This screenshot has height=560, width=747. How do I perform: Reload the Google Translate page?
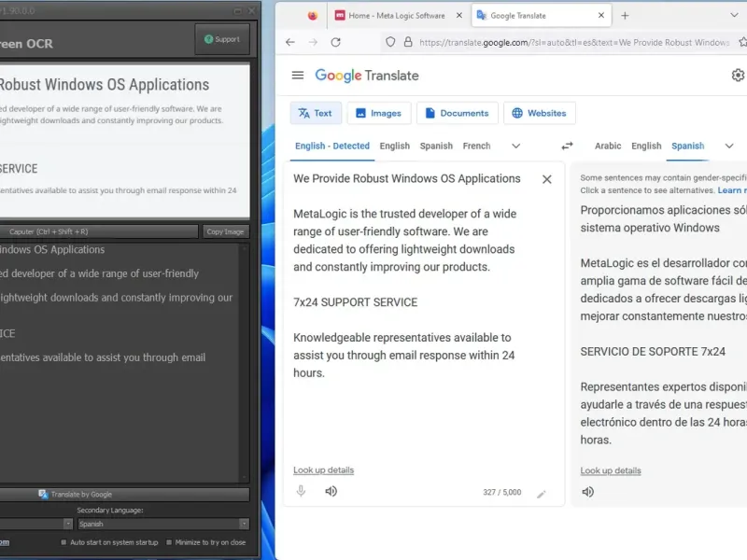tap(336, 42)
